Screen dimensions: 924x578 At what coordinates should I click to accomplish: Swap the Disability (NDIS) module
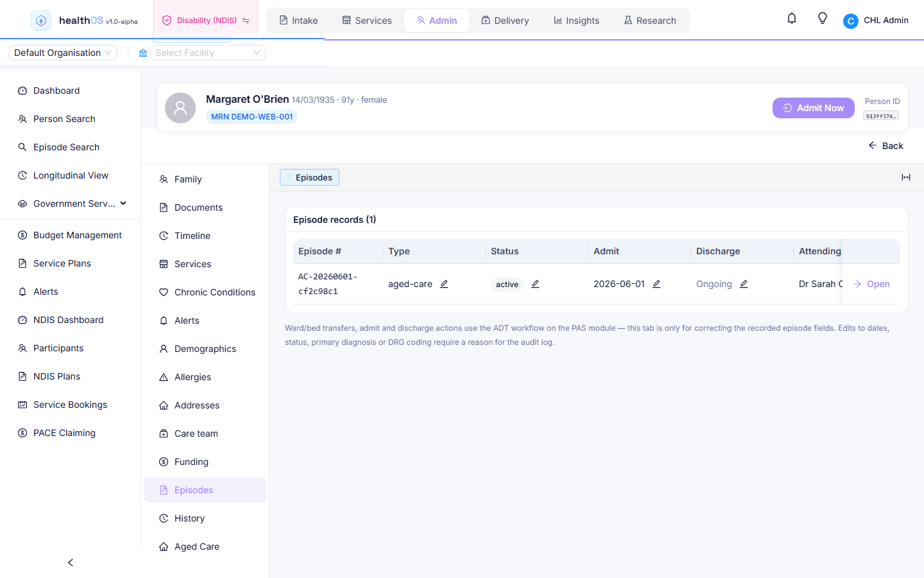[x=246, y=21]
